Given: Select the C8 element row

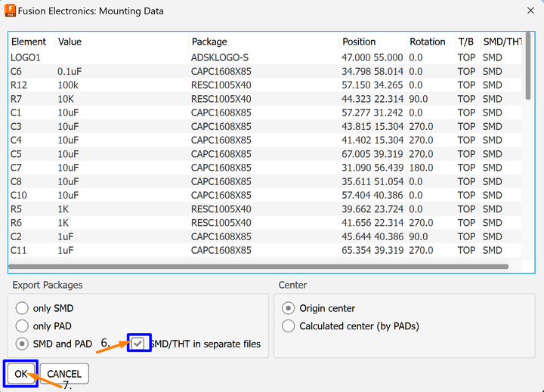Looking at the screenshot, I should click(x=265, y=181).
